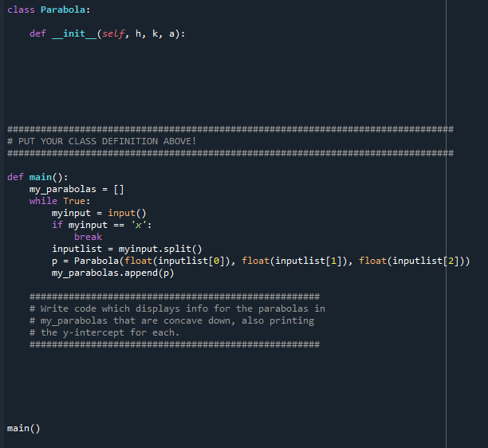This screenshot has height=448, width=488.
Task: Click myinput.split() call
Action: (x=160, y=249)
